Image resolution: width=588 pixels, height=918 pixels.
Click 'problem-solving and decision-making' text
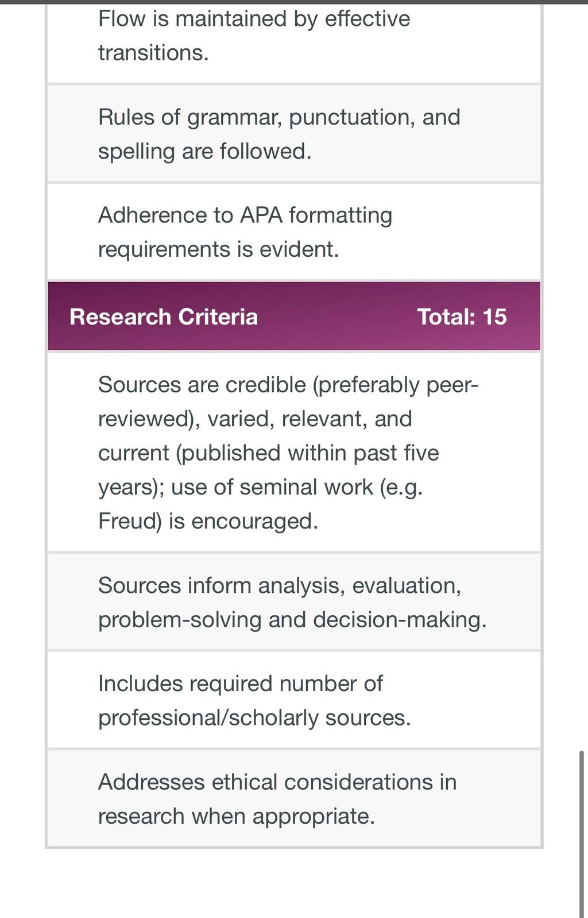[x=292, y=620]
